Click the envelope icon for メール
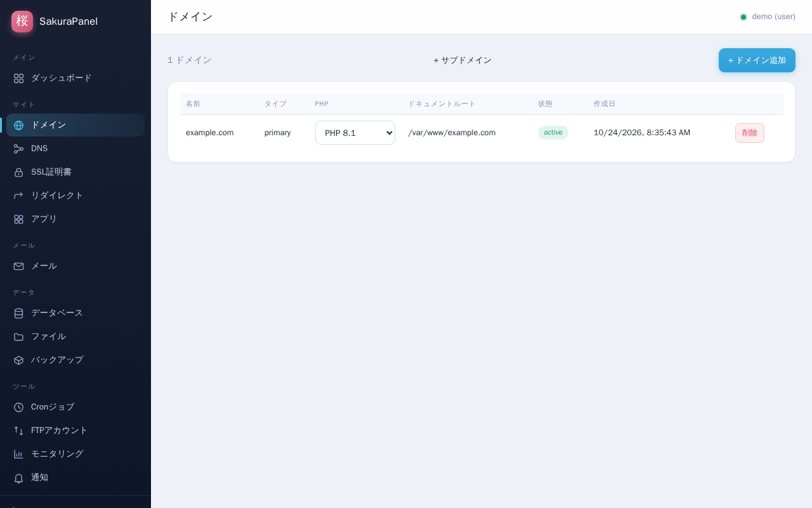 pyautogui.click(x=18, y=266)
